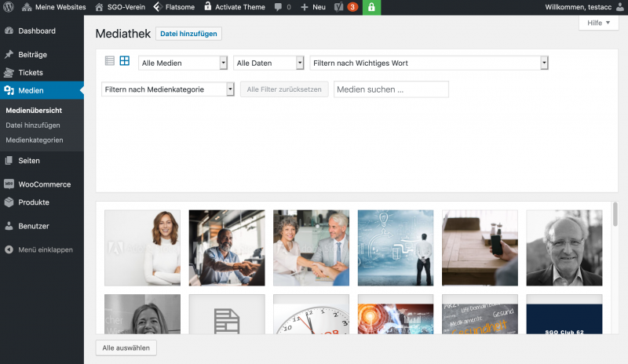
Task: Click the media grid scrollbar
Action: coord(615,214)
